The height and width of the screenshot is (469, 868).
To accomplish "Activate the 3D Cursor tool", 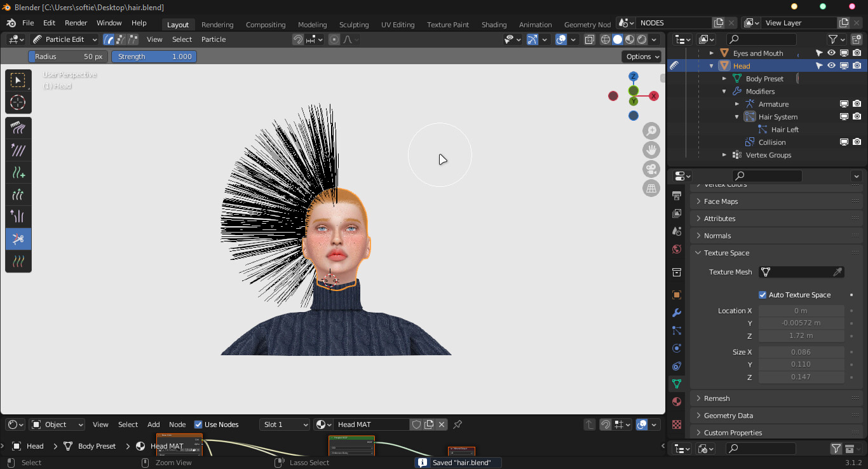I will pos(18,102).
